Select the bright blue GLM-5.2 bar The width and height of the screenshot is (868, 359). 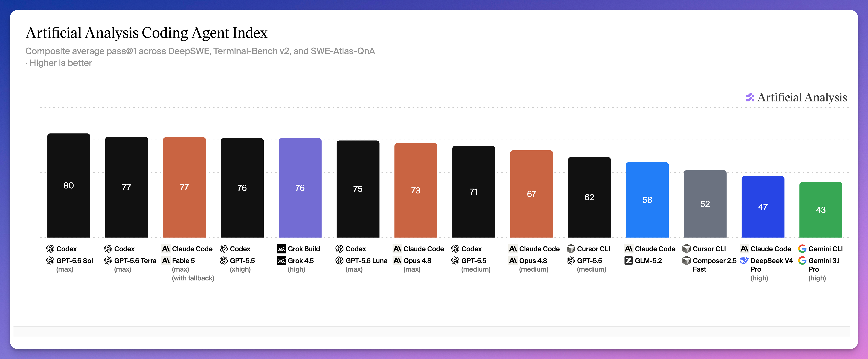coord(647,199)
